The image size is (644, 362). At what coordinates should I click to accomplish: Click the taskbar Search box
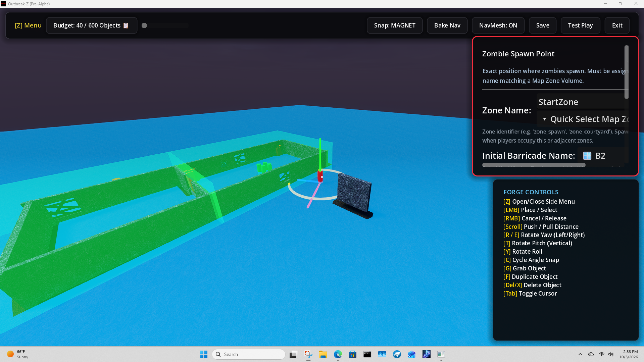coord(249,354)
